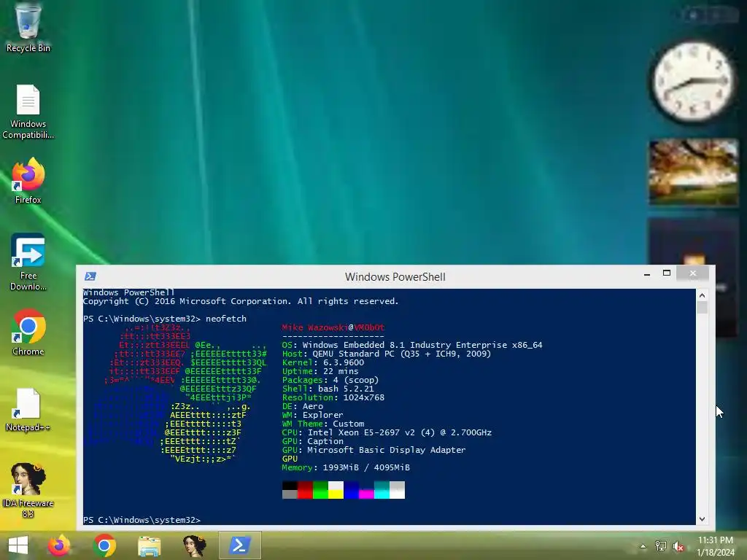
Task: Click the 'OS: Windows Embedded 8.1' line
Action: click(x=412, y=345)
